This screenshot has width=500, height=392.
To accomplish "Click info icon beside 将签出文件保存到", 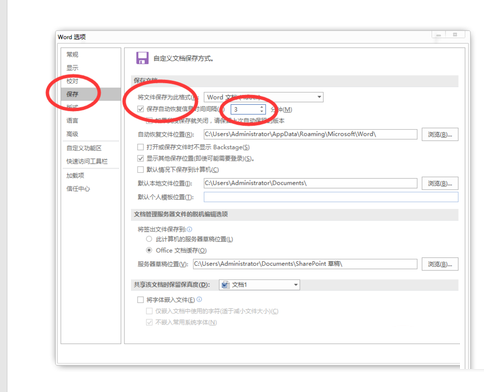I will 189,229.
